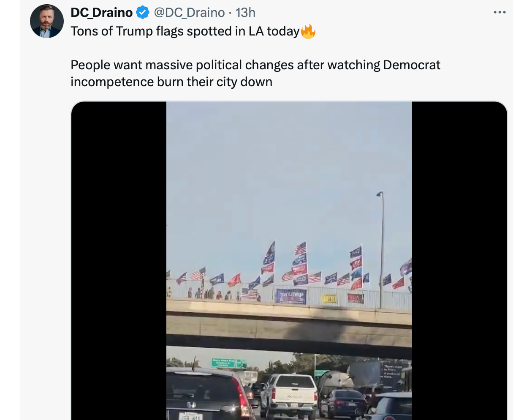
Task: Open the @DC_Draino handle link
Action: point(189,13)
